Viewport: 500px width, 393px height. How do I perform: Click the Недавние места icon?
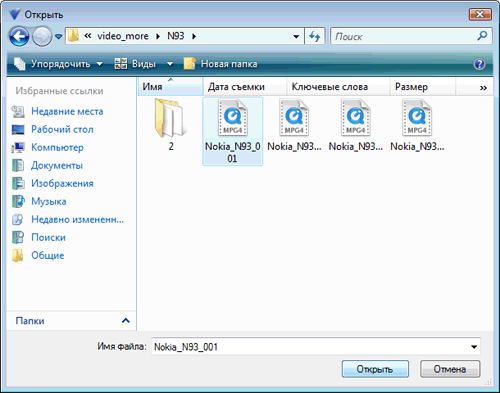coord(18,111)
